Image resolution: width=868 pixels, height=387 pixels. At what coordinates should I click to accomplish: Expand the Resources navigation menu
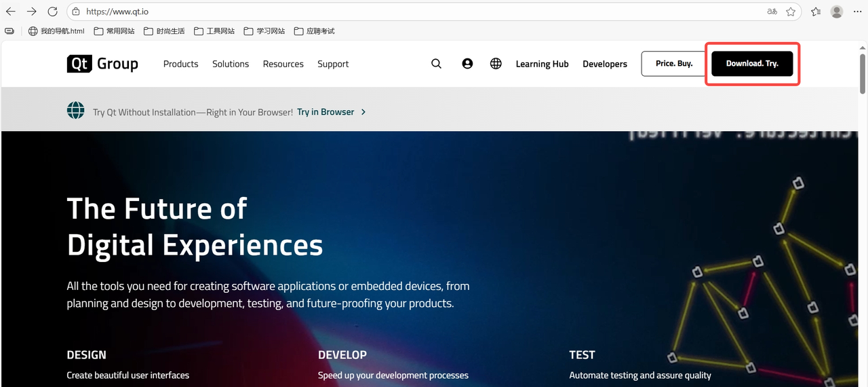(x=283, y=64)
